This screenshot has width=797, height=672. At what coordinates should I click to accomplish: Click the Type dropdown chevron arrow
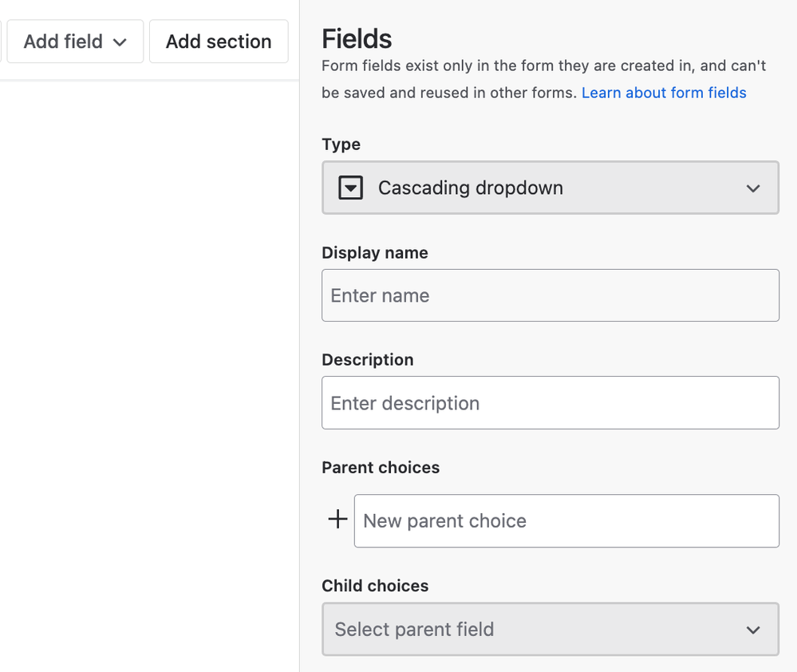point(752,188)
